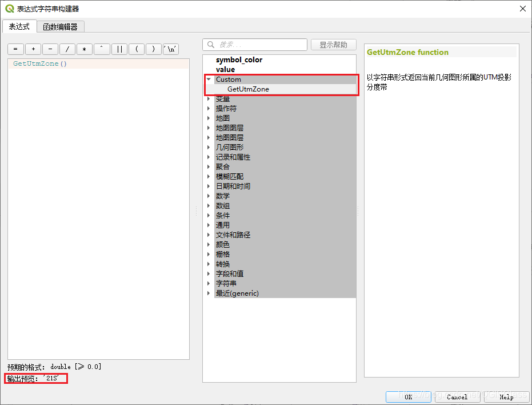Expand the 操作符 group

pos(209,108)
